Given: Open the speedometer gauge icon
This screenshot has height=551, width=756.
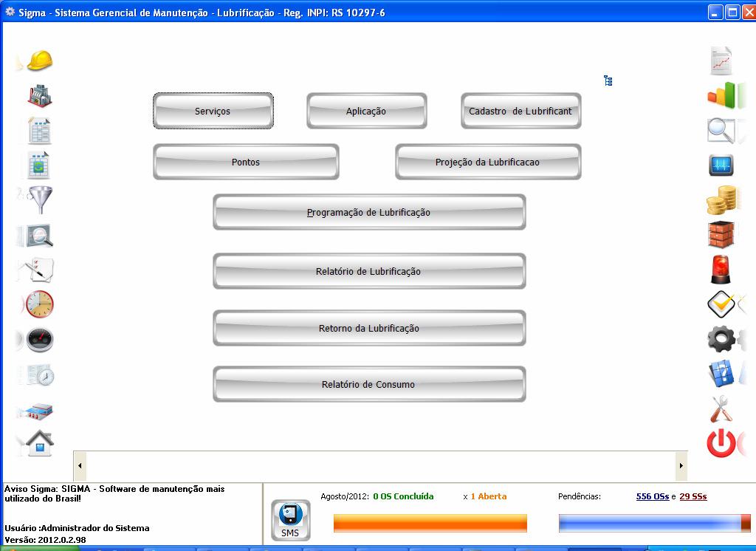Looking at the screenshot, I should point(40,340).
